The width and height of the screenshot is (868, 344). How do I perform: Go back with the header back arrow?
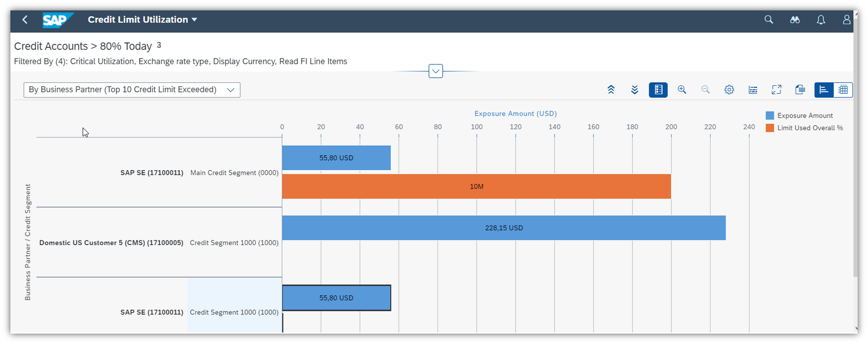(x=25, y=20)
